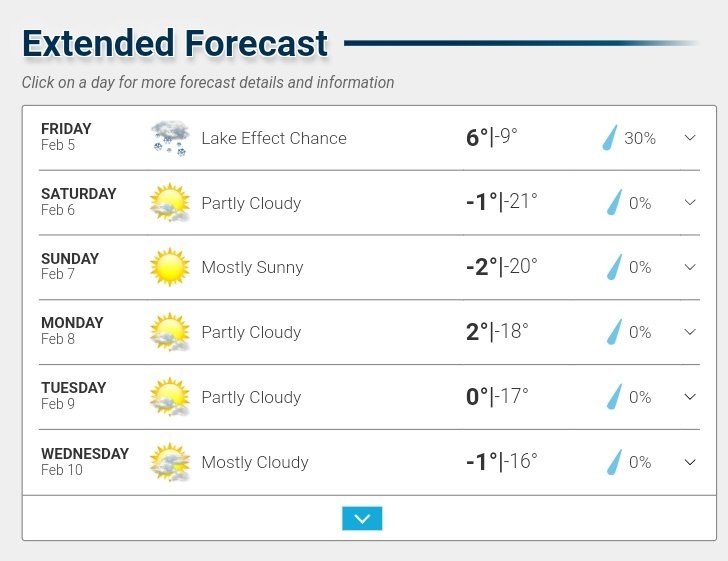Viewport: 728px width, 561px height.
Task: Click Tuesday's partly cloudy icon
Action: point(170,397)
